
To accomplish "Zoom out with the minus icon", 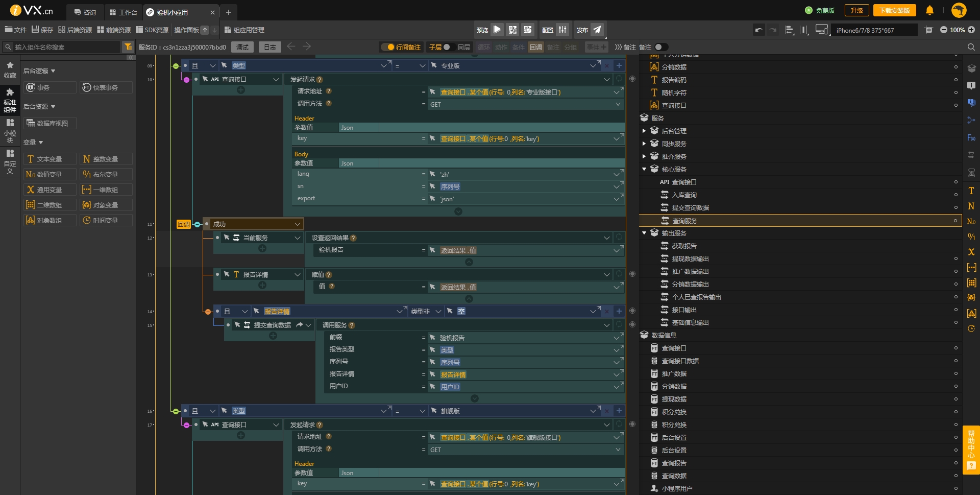I will (944, 30).
